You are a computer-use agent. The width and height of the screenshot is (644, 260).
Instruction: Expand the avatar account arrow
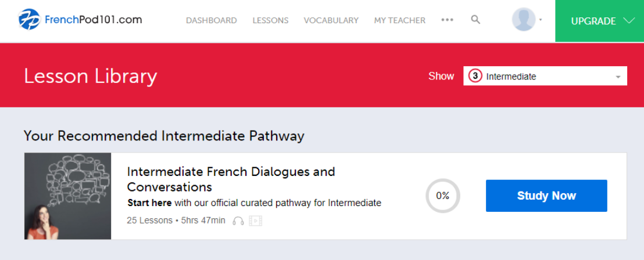541,20
